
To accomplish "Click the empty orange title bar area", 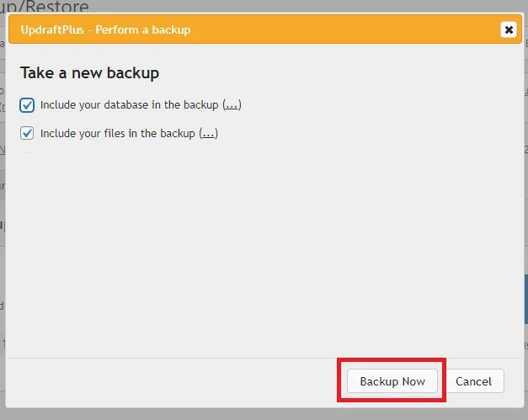I will 344,29.
